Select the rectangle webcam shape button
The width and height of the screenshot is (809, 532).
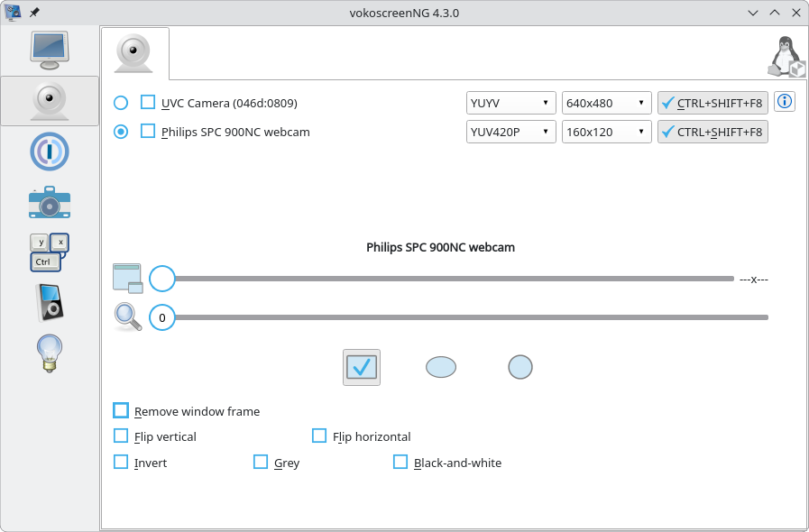point(362,367)
